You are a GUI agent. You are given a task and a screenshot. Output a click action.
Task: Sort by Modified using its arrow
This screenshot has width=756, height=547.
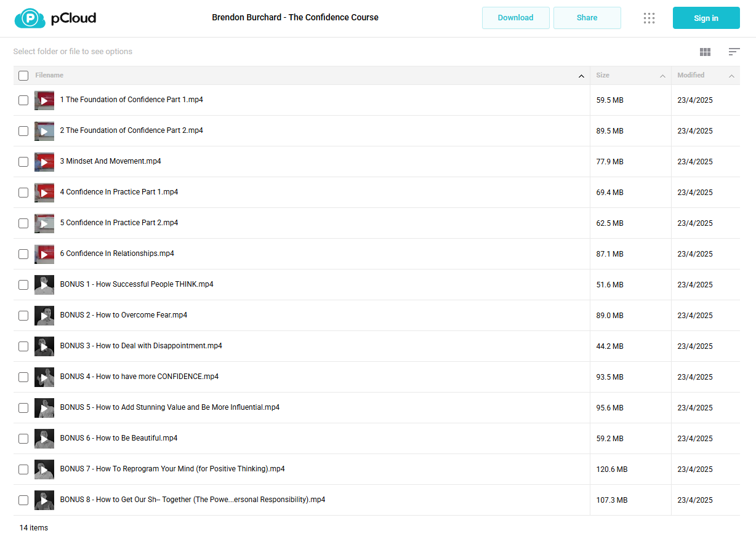pyautogui.click(x=731, y=76)
